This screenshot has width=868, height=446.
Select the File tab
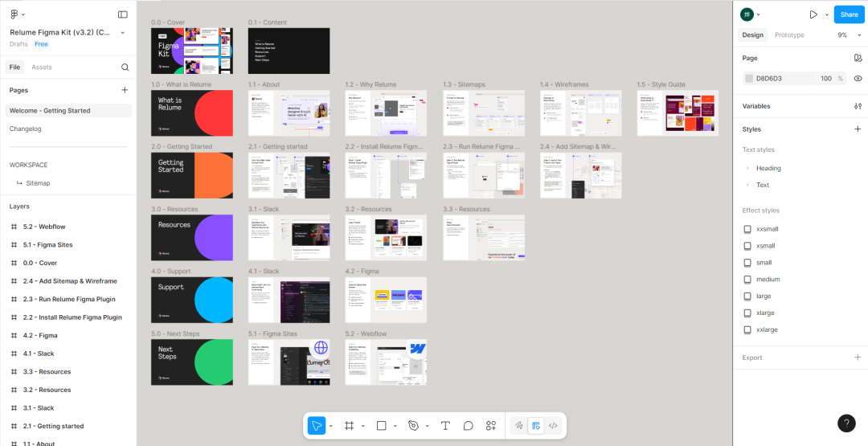15,68
